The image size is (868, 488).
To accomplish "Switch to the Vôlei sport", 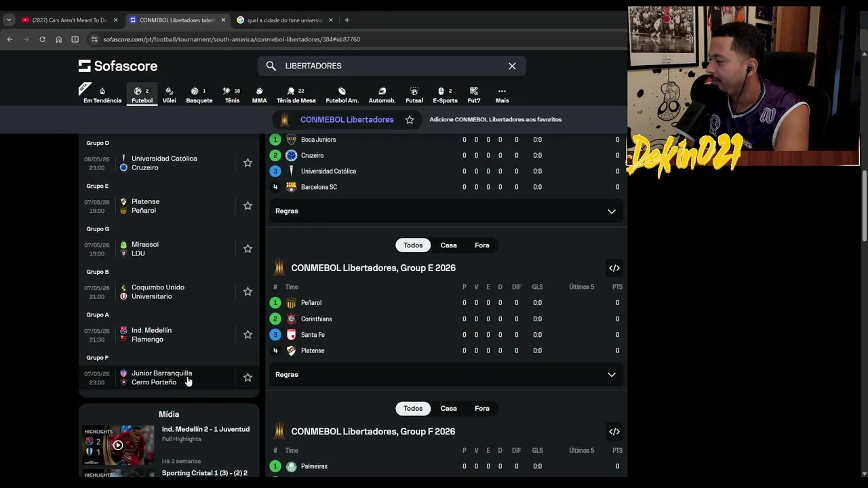I will pyautogui.click(x=170, y=95).
